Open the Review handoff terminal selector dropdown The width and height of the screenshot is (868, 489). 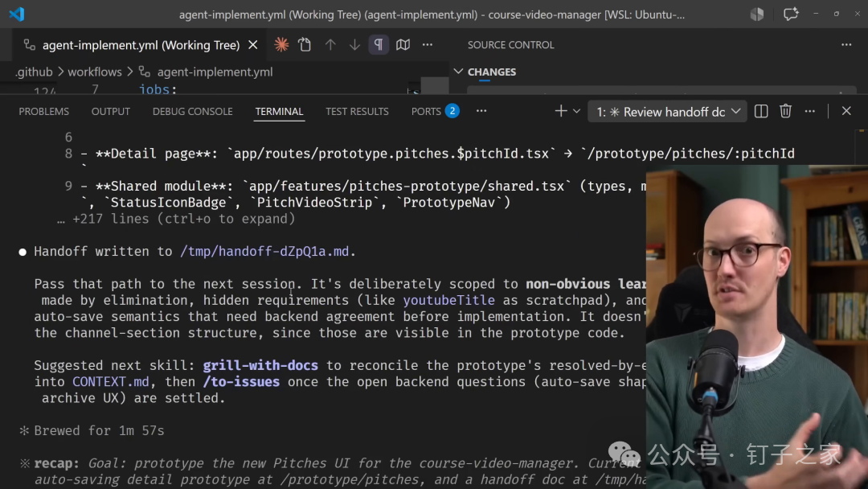(668, 112)
